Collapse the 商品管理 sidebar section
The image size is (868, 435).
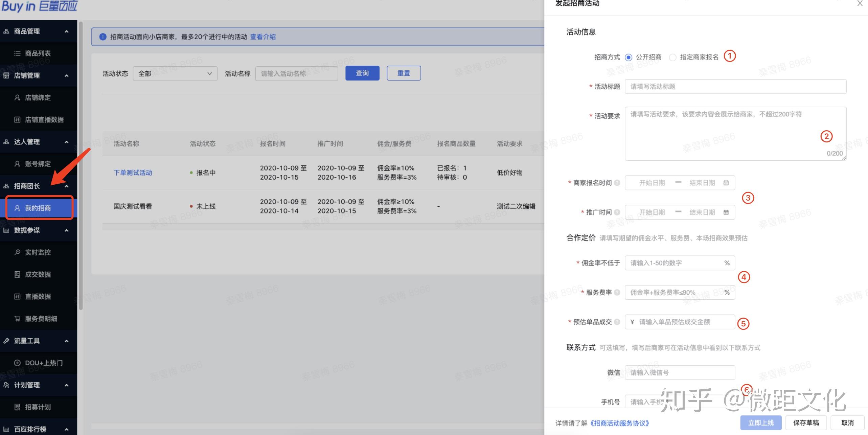tap(67, 31)
